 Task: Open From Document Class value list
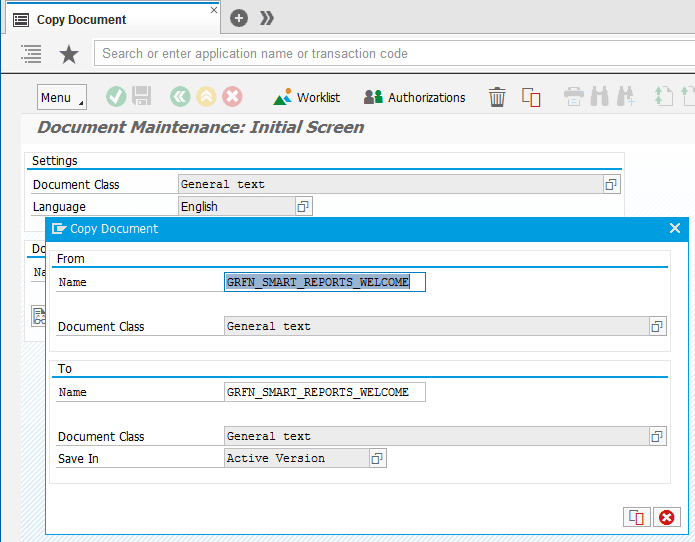(657, 326)
